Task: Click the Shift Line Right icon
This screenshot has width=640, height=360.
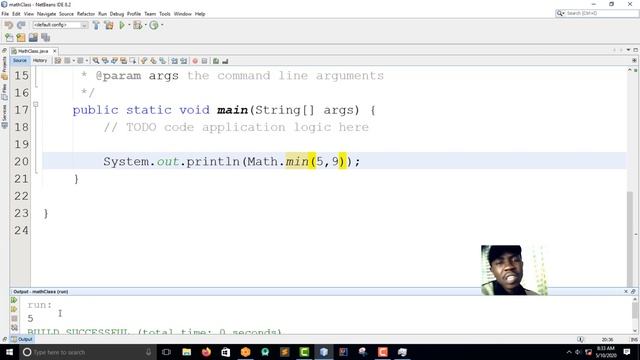Action: tap(184, 61)
